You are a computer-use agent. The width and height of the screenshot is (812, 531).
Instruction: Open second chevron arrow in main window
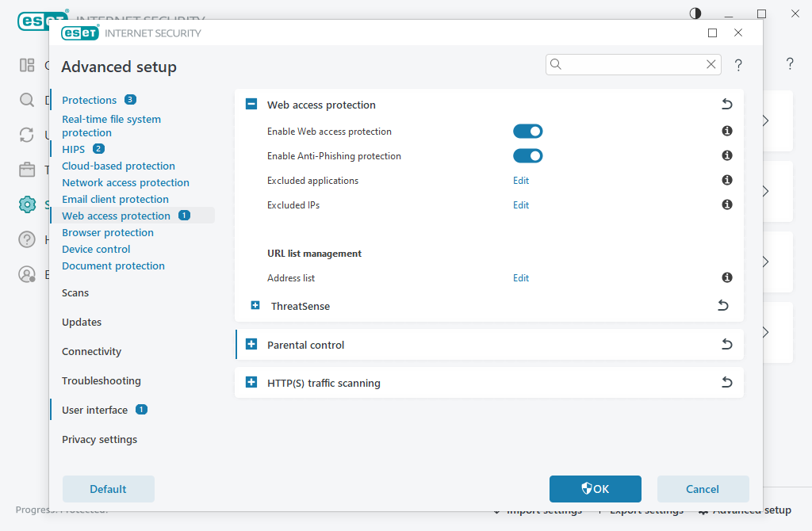tap(766, 191)
